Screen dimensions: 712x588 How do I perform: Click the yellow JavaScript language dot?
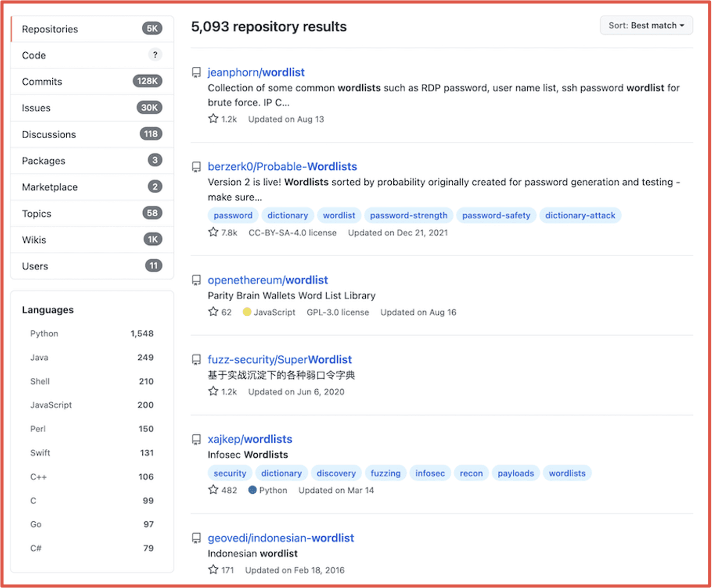(247, 312)
